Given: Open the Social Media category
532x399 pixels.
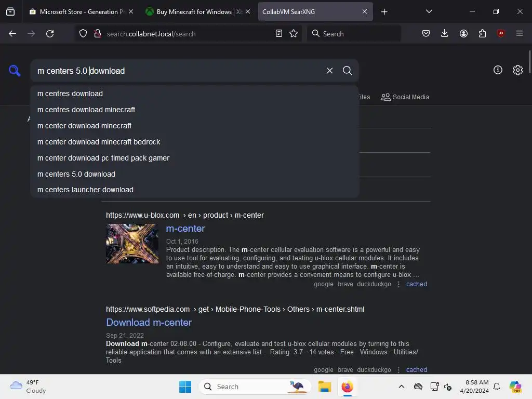Looking at the screenshot, I should 405,97.
